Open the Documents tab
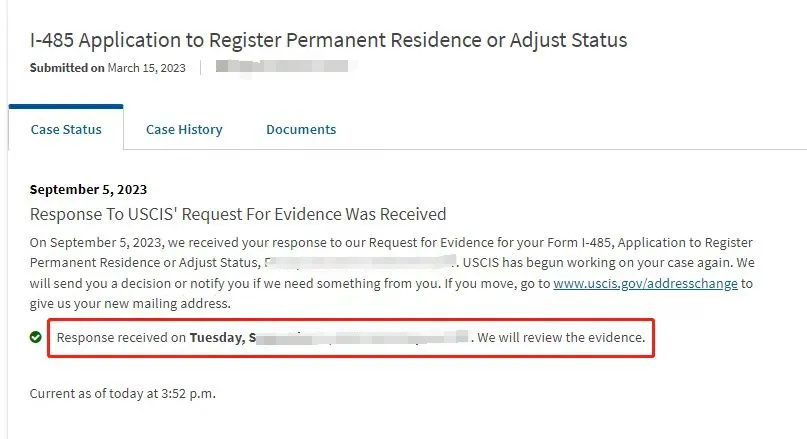Image resolution: width=807 pixels, height=439 pixels. pyautogui.click(x=301, y=130)
